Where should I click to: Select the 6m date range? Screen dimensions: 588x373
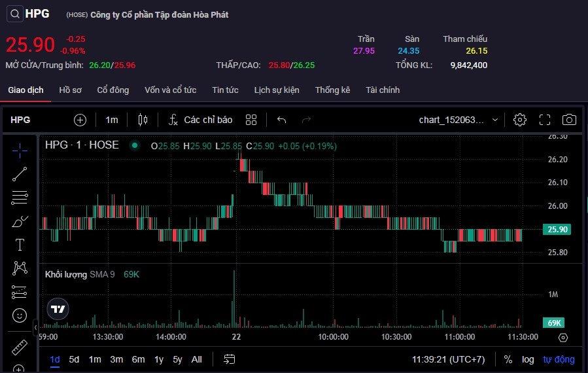(138, 359)
